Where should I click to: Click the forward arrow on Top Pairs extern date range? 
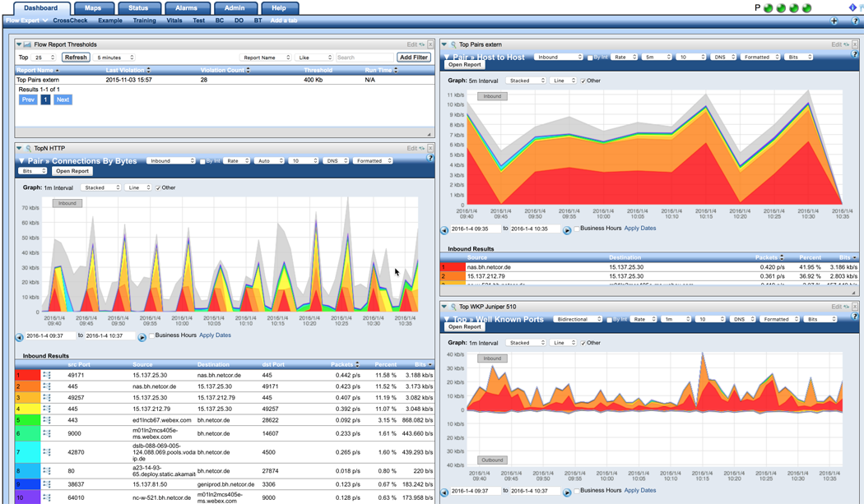pos(567,230)
